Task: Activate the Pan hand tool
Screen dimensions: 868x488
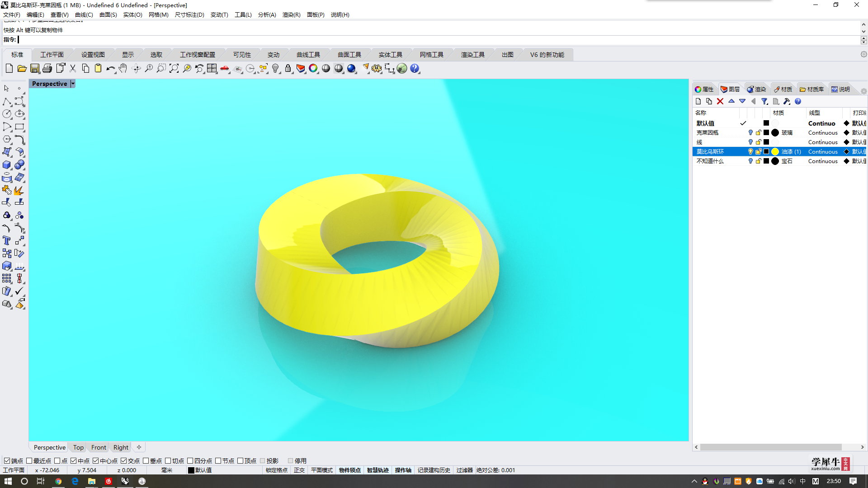Action: click(x=123, y=69)
